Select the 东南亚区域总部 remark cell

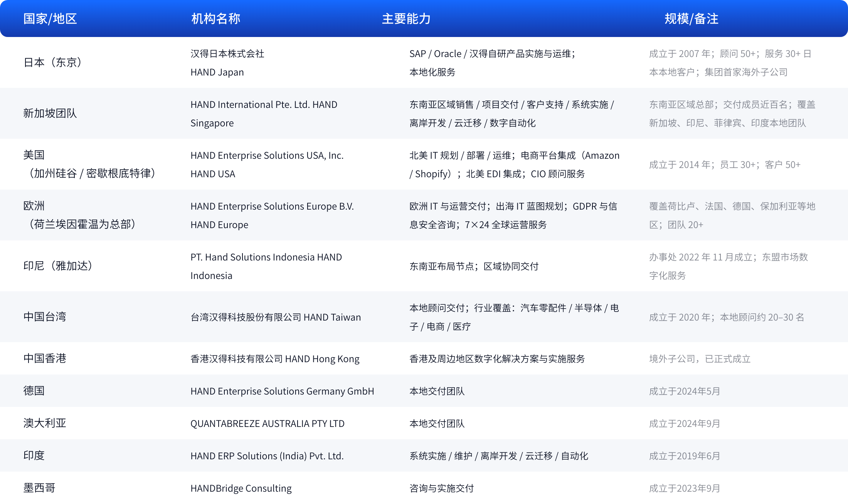pos(732,114)
